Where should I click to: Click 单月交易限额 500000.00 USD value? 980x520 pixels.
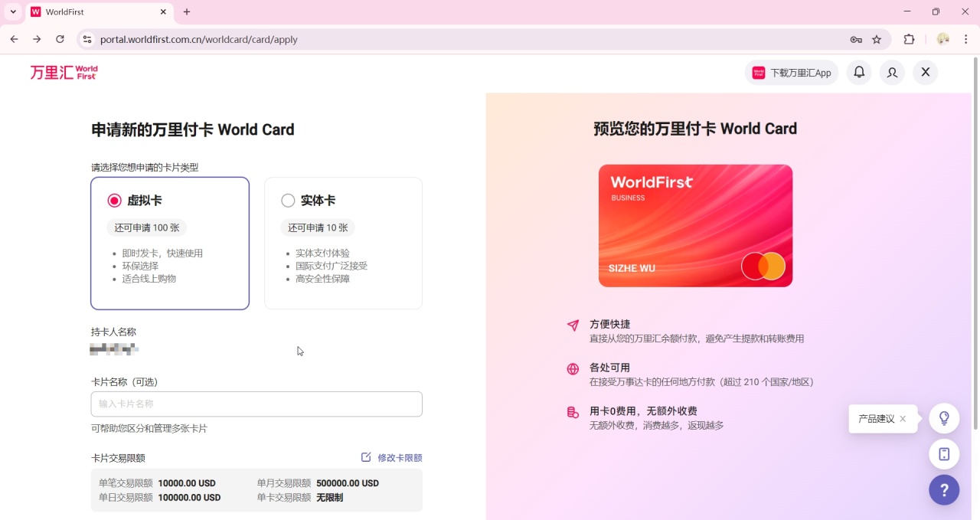click(x=348, y=483)
